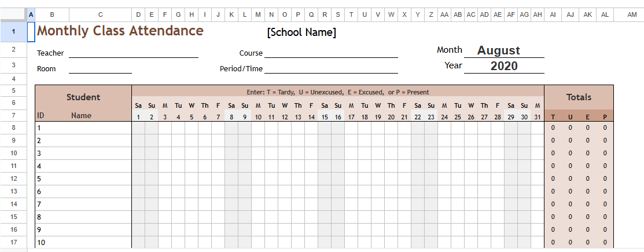The width and height of the screenshot is (644, 252).
Task: Click the "2020" year cell
Action: click(504, 66)
